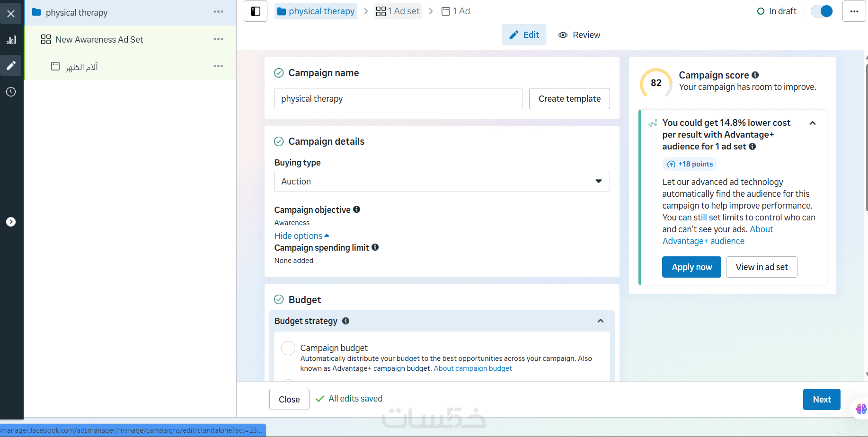
Task: Show info for Budget strategy
Action: click(x=346, y=321)
